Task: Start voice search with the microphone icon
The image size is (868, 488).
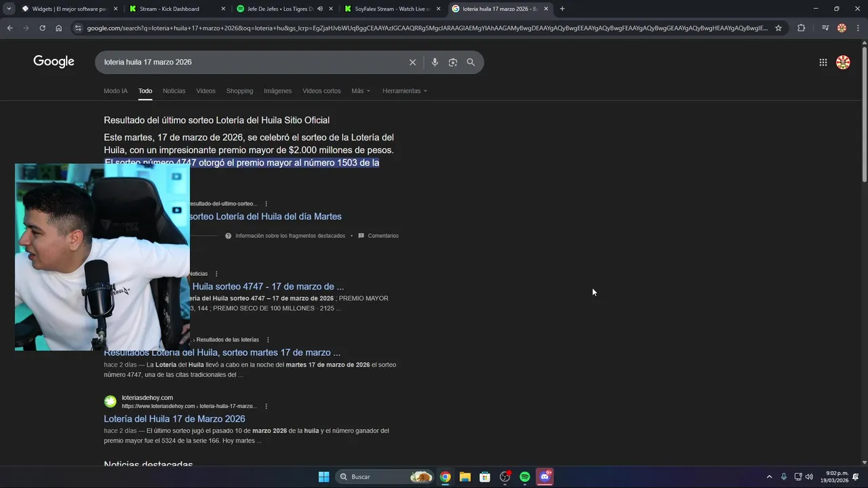Action: click(x=435, y=62)
